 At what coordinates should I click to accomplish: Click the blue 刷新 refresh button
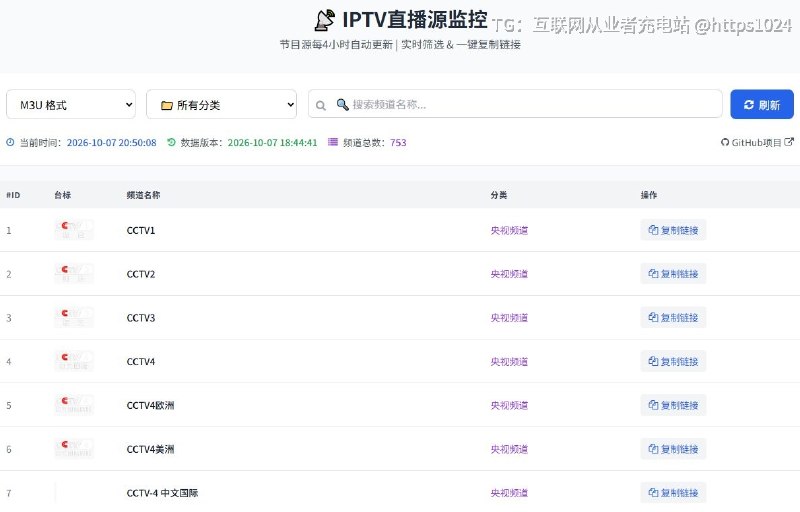[x=762, y=105]
